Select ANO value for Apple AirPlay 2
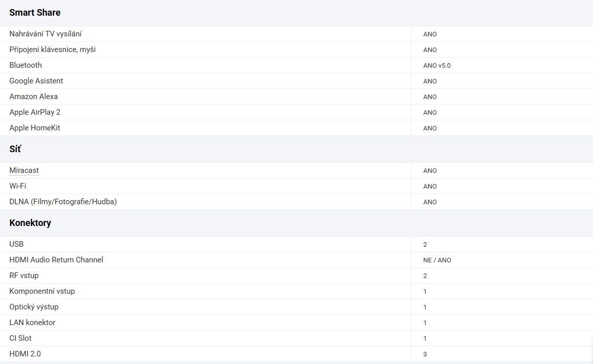 click(x=430, y=113)
